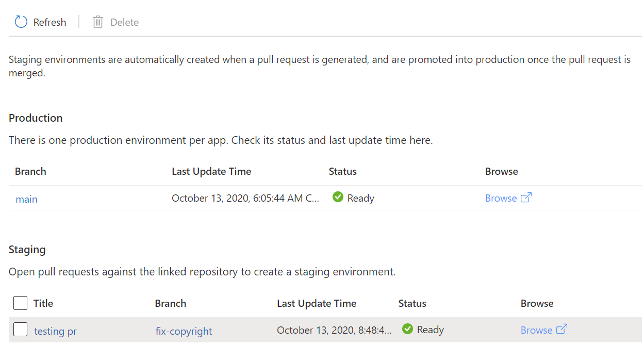
Task: Open the fix-copyright branch link
Action: [x=184, y=331]
